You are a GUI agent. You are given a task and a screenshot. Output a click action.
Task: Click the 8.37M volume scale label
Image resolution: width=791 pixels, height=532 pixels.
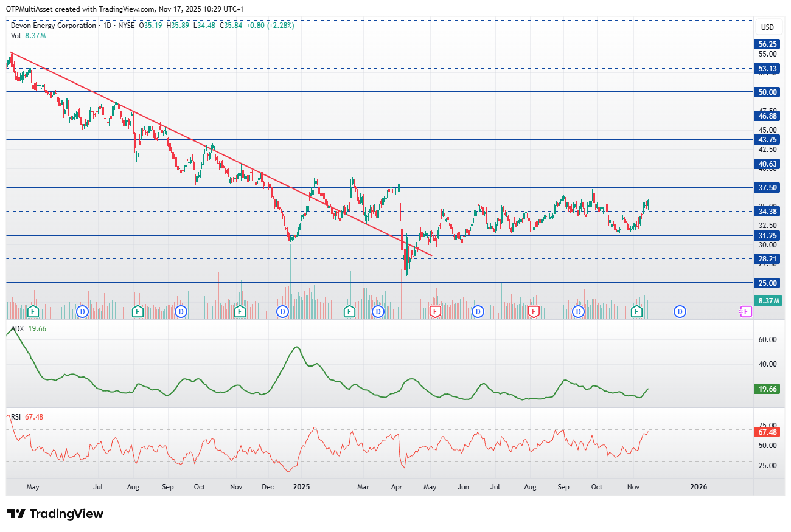[768, 300]
